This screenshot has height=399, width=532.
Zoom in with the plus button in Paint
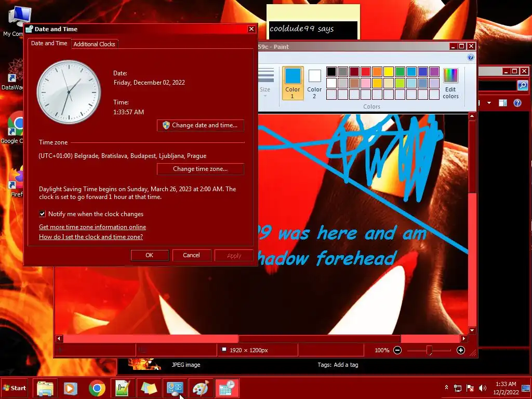(461, 350)
